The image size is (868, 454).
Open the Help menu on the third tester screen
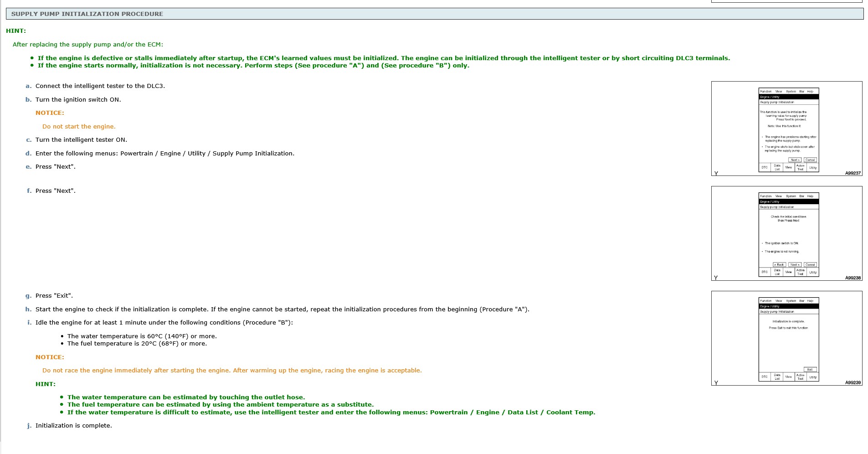(810, 300)
